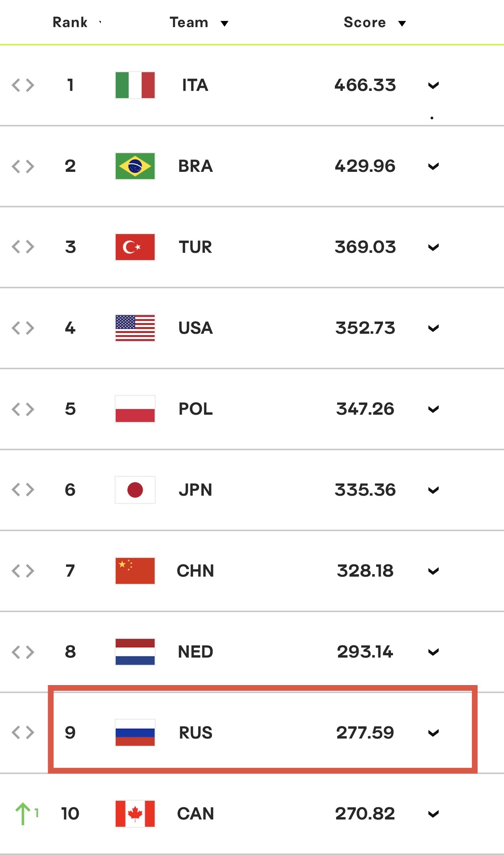Expand the CAN row details chevron

click(x=433, y=814)
